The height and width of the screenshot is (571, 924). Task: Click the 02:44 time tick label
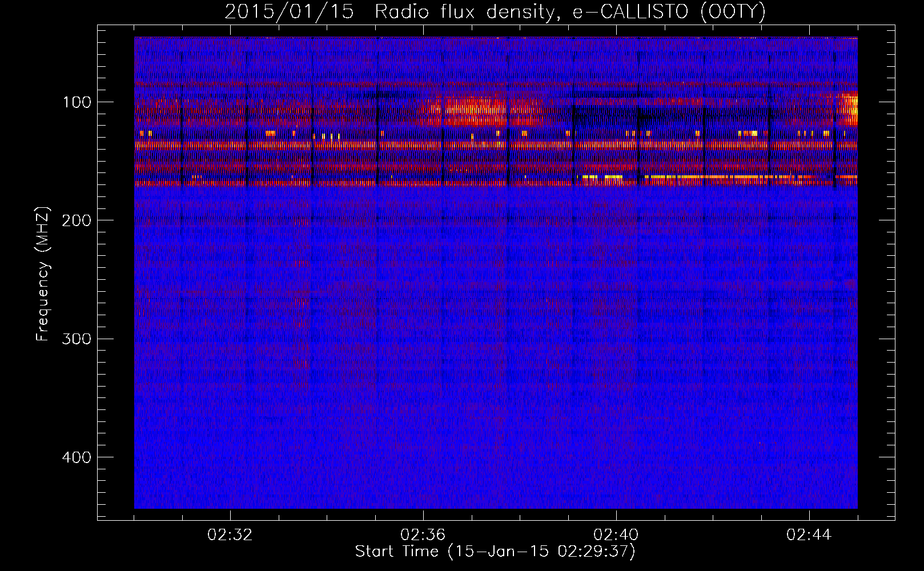(x=809, y=535)
